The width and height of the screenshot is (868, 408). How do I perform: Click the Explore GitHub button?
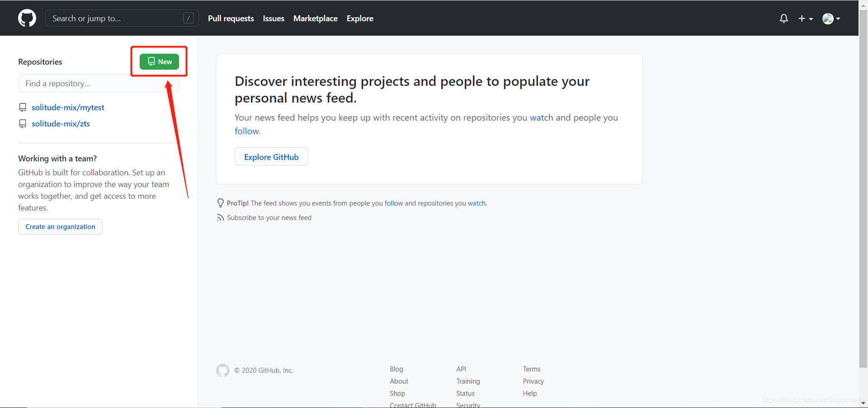(x=271, y=157)
